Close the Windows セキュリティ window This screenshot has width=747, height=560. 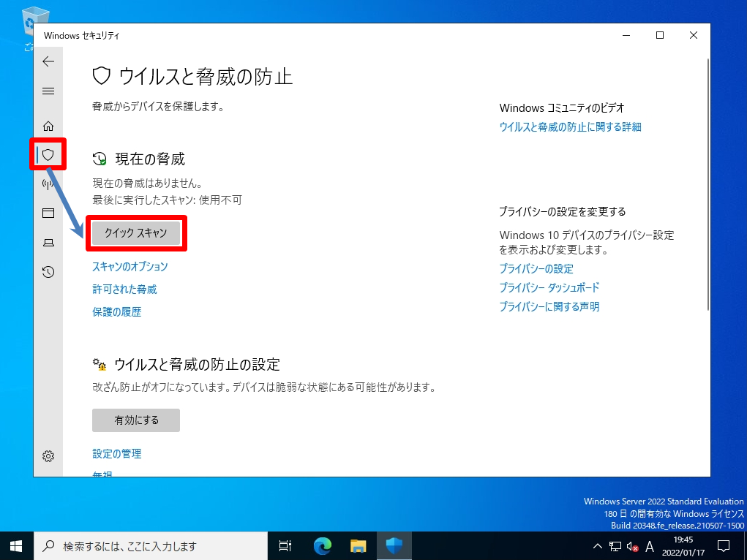(694, 35)
